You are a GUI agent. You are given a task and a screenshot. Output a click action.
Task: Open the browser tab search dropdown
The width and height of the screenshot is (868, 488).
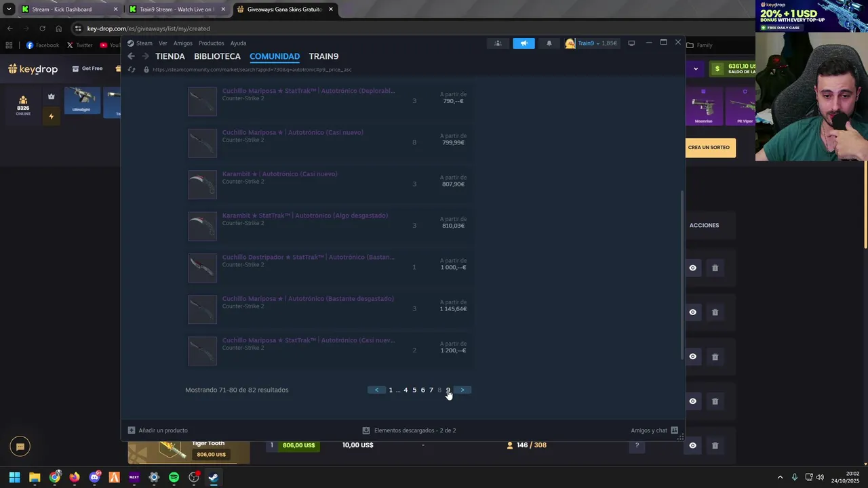(9, 9)
